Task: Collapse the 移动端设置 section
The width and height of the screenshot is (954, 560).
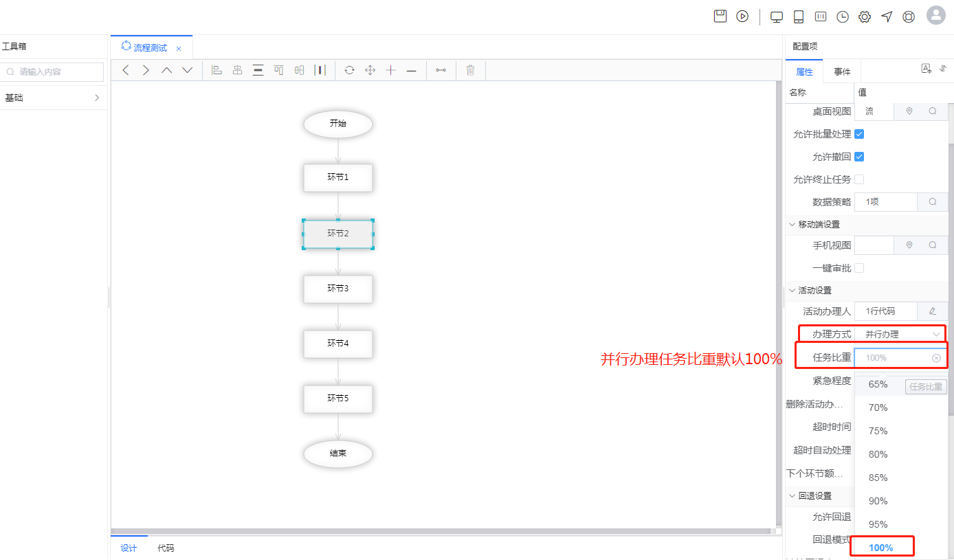Action: tap(792, 225)
